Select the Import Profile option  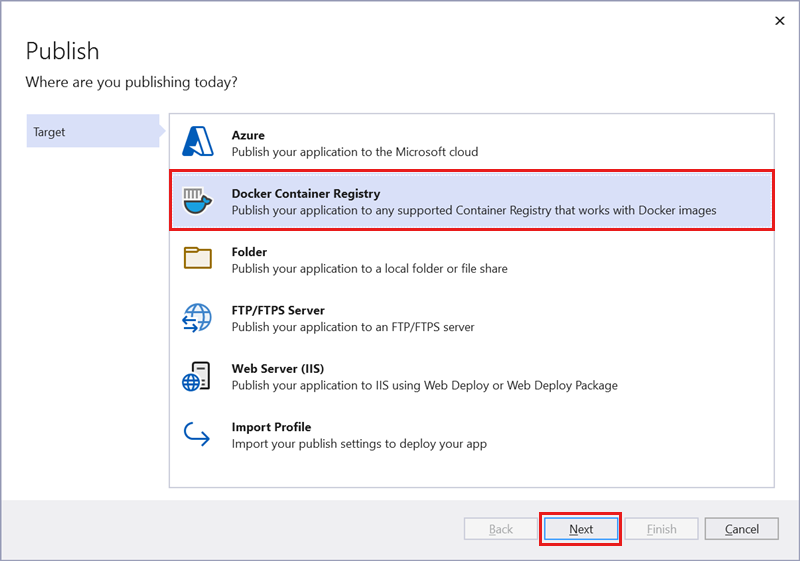point(270,427)
